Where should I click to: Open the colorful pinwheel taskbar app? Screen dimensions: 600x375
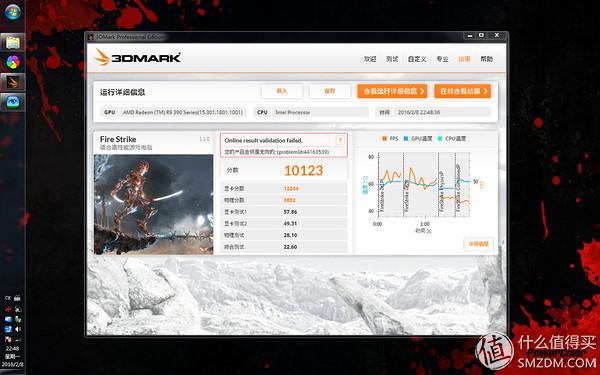click(x=13, y=62)
